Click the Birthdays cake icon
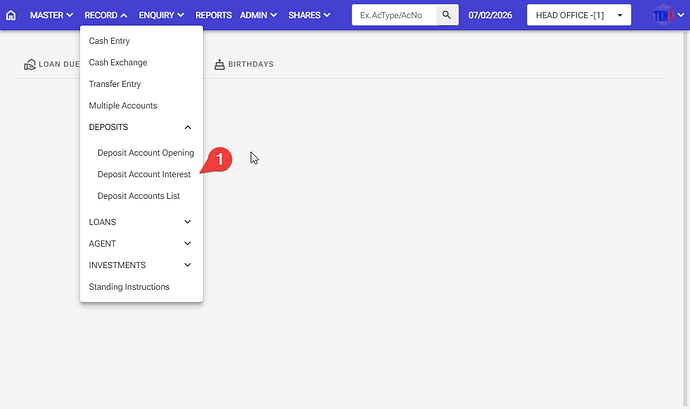Image resolution: width=690 pixels, height=409 pixels. (x=219, y=64)
